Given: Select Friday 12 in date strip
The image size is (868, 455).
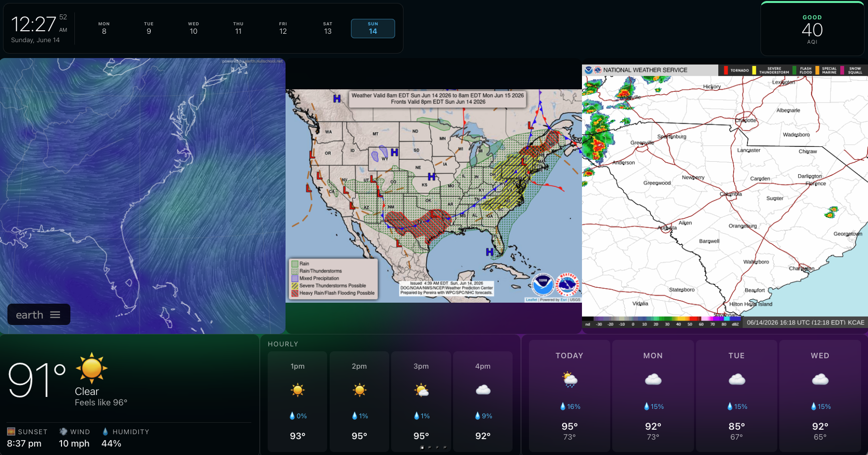Looking at the screenshot, I should (283, 28).
